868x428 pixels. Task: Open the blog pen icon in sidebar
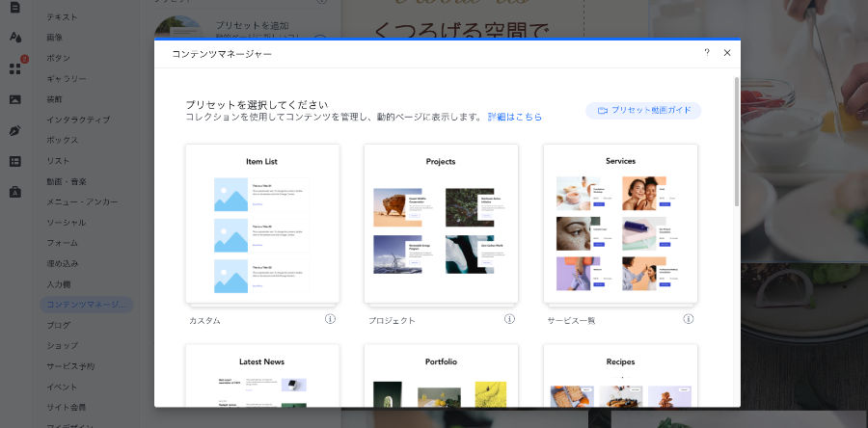(14, 130)
